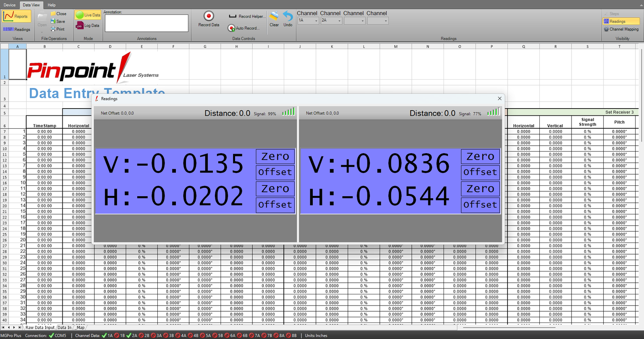Screen dimensions: 644x339
Task: Click Offset beside the H:-0.0202 reading
Action: [275, 205]
